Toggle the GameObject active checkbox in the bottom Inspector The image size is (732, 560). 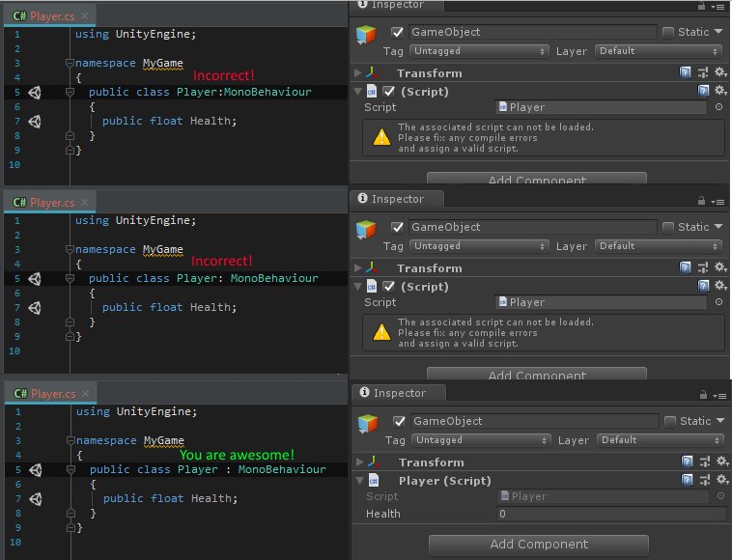coord(399,421)
